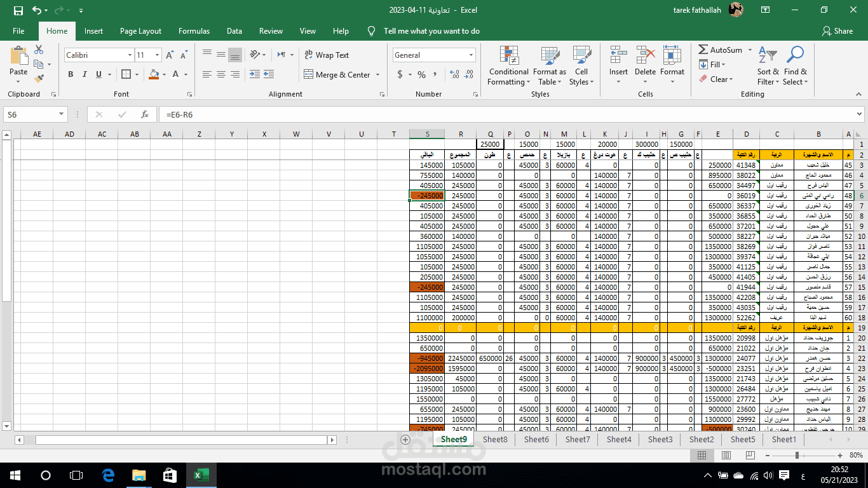868x488 pixels.
Task: Click the Orientation text angle icon
Action: click(x=255, y=55)
